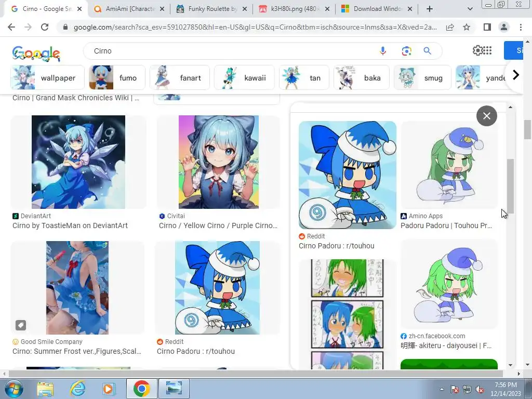Open the Chrome three-dot menu
The height and width of the screenshot is (399, 532).
[x=521, y=27]
